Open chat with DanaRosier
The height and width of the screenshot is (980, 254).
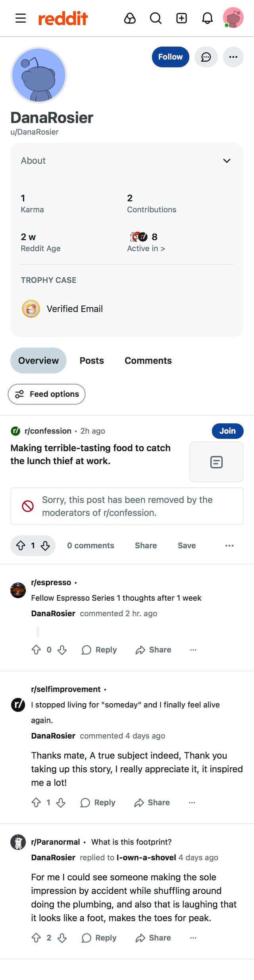point(206,57)
